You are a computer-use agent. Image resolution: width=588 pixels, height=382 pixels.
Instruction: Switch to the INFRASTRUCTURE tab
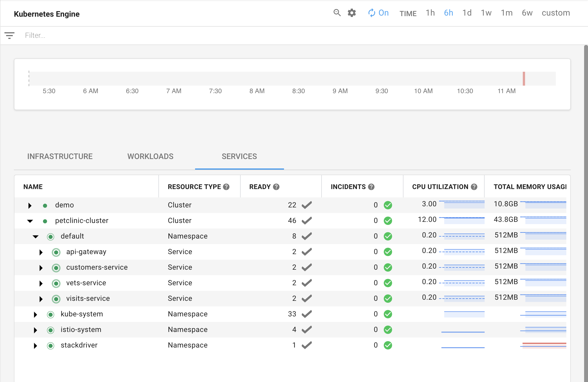click(60, 157)
